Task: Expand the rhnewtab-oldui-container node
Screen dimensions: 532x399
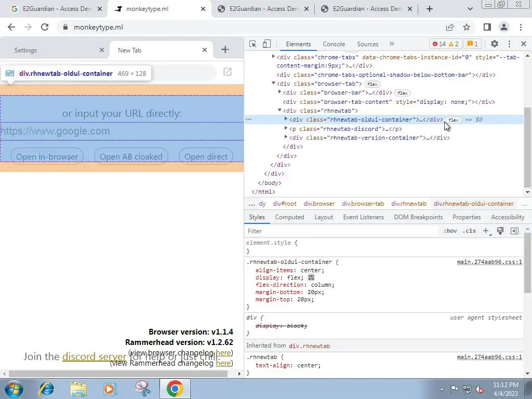Action: [x=286, y=119]
